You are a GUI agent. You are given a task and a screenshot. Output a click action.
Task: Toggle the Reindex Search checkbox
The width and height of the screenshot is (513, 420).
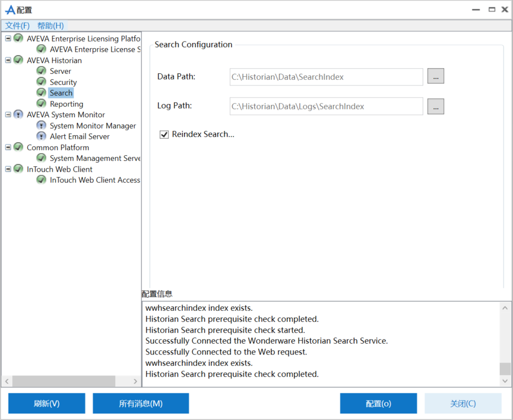point(165,135)
